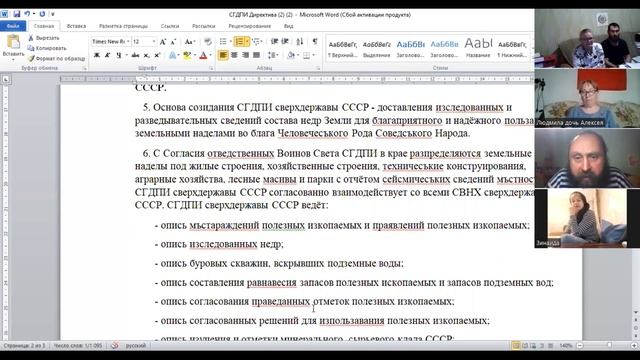Open Абзац dialog launcher
The height and width of the screenshot is (360, 640).
(318, 68)
